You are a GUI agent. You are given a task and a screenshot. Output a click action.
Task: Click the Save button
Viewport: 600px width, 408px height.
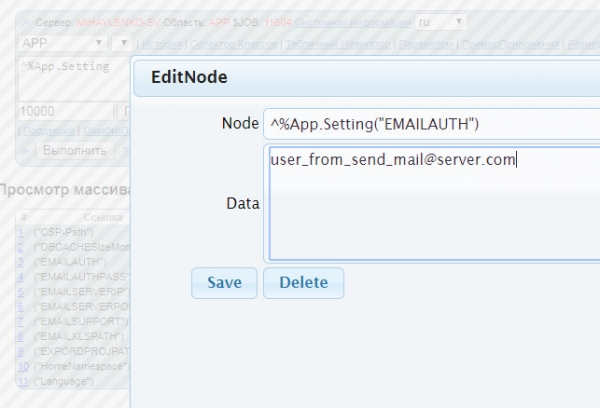click(x=224, y=283)
